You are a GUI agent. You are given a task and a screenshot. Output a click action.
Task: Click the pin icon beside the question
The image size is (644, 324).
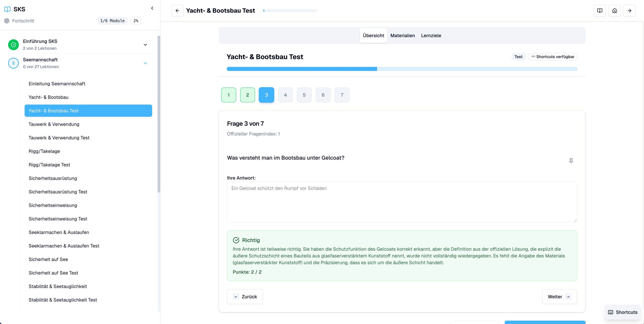pos(571,160)
